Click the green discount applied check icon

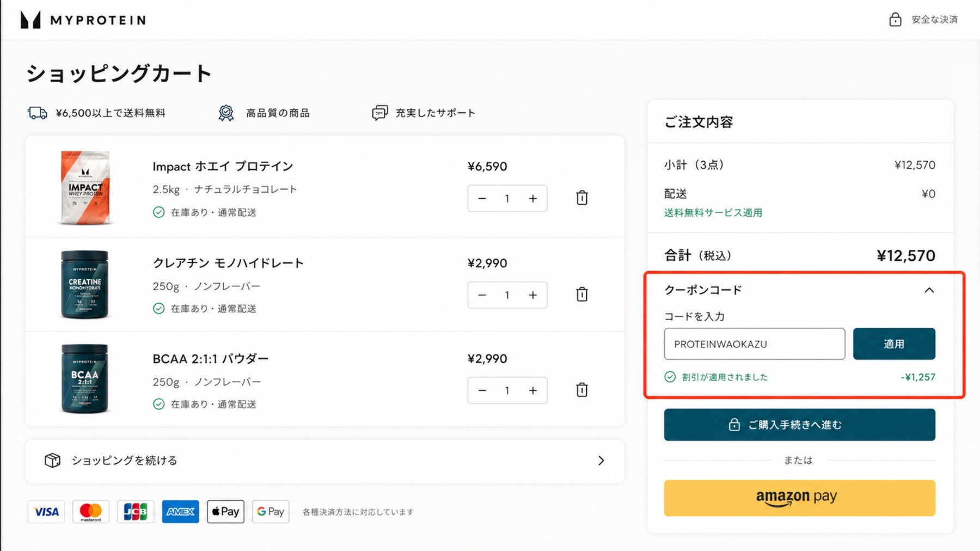pos(670,377)
